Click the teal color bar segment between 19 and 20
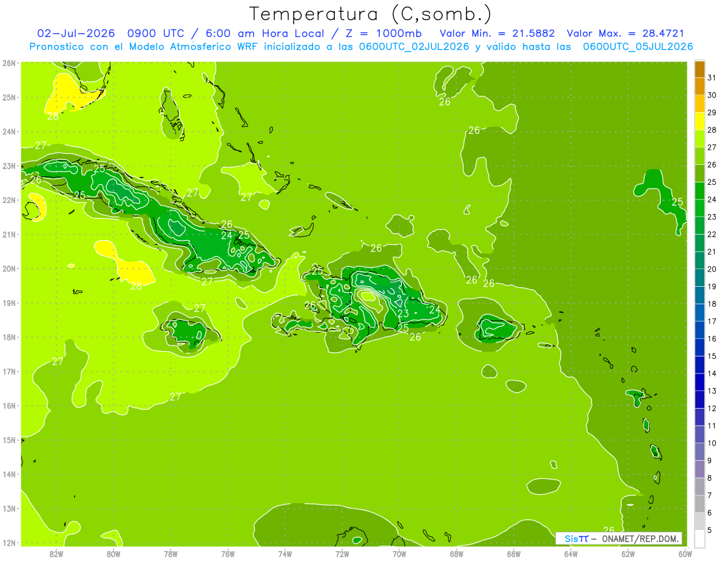The width and height of the screenshot is (728, 562). [x=699, y=278]
